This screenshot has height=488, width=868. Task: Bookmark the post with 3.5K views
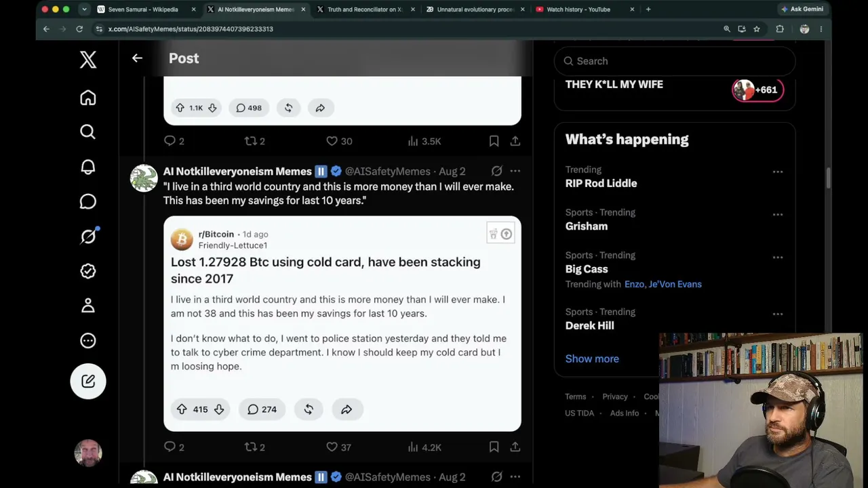click(494, 141)
